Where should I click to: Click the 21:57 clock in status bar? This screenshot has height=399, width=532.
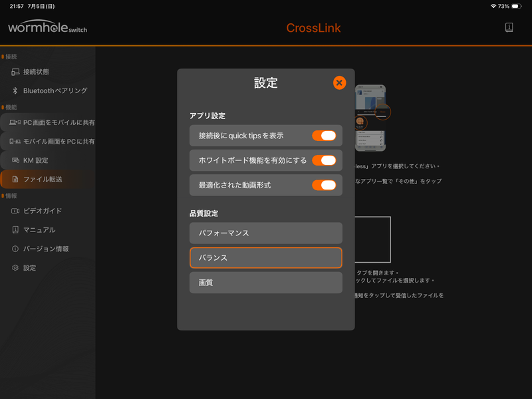coord(17,6)
